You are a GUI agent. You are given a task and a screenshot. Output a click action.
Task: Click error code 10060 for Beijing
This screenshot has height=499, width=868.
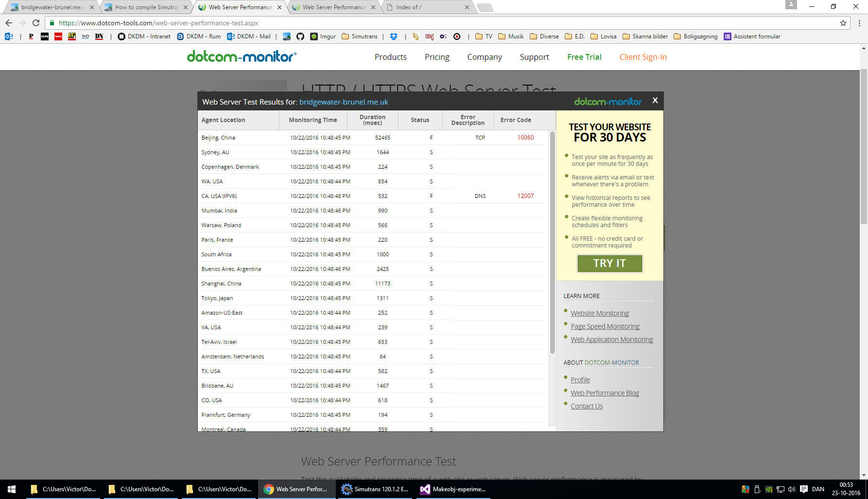(525, 138)
